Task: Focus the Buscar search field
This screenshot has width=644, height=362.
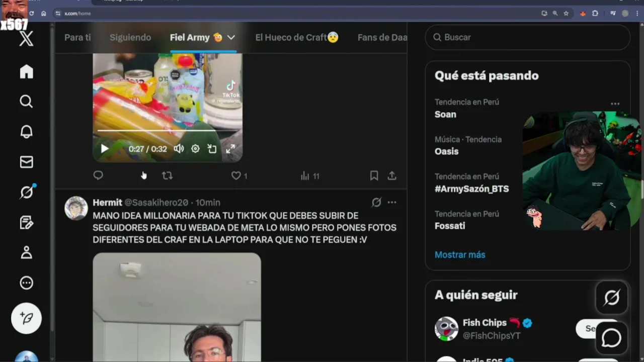Action: 527,37
